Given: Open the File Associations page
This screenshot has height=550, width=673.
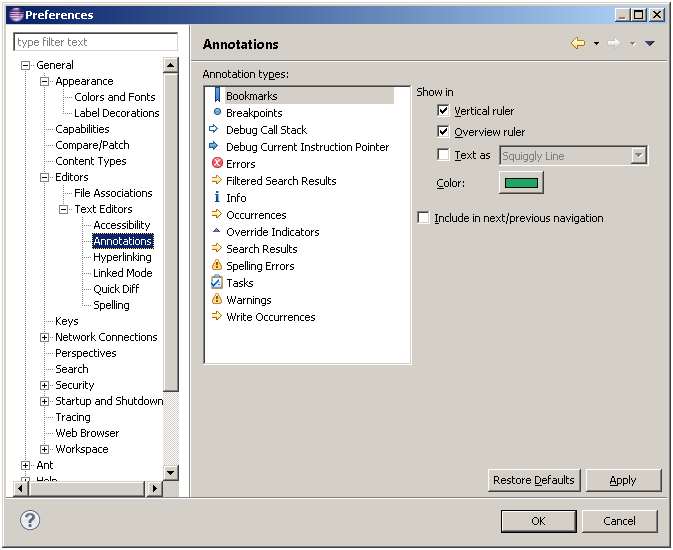Looking at the screenshot, I should coord(113,193).
